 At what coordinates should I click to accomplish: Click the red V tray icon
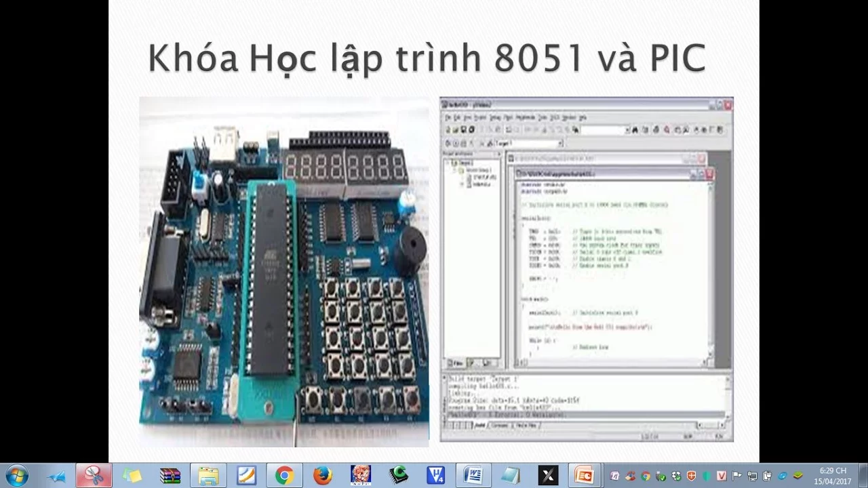[722, 476]
